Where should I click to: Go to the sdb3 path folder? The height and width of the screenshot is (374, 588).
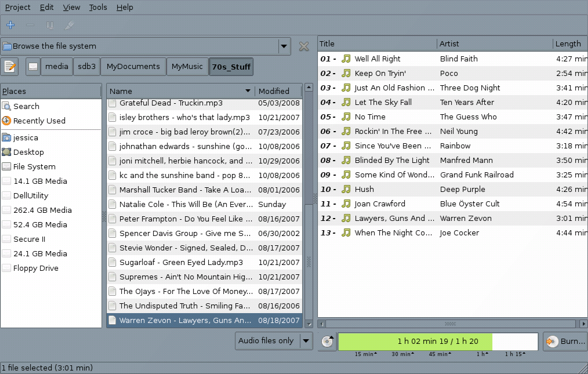[x=86, y=67]
